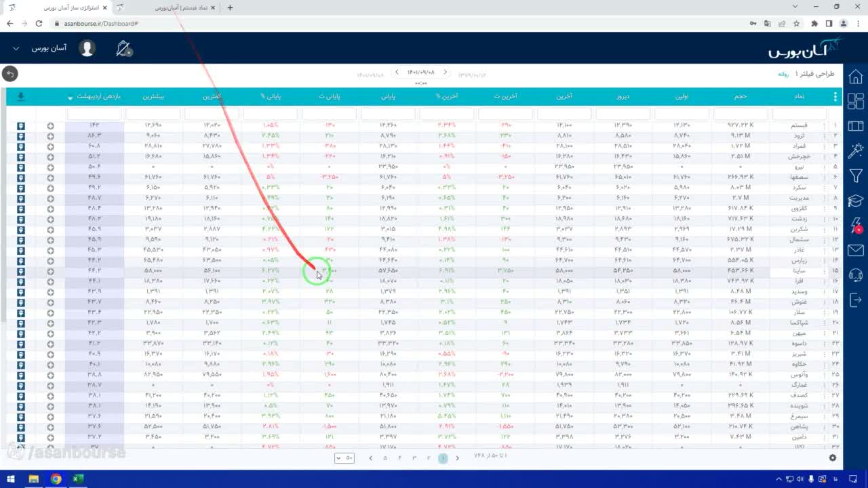Open the home icon in the sidebar
The image size is (868, 488).
coord(855,76)
